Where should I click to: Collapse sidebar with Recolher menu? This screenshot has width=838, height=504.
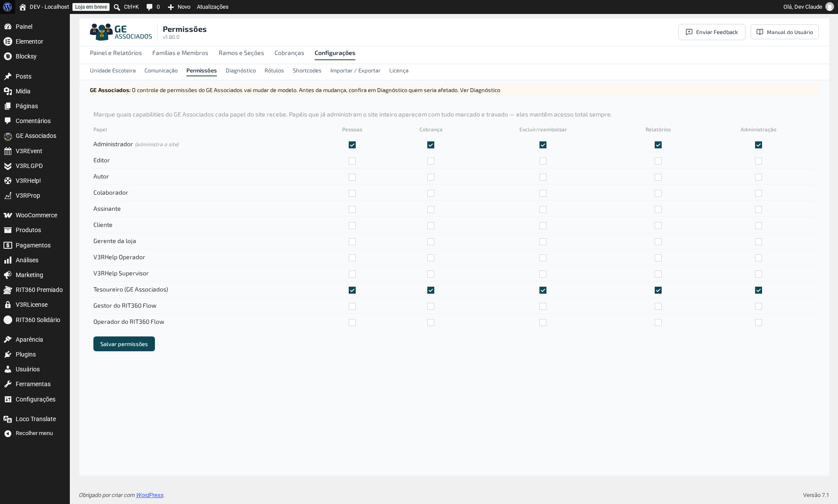tap(34, 433)
